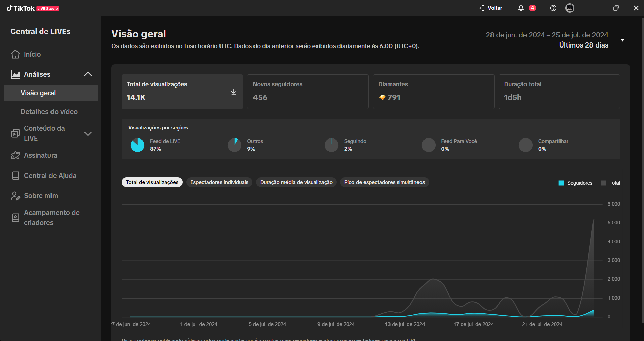Click the 21 de jul. de 2024 axis label
Screen dimensions: 644x341
[x=542, y=324]
